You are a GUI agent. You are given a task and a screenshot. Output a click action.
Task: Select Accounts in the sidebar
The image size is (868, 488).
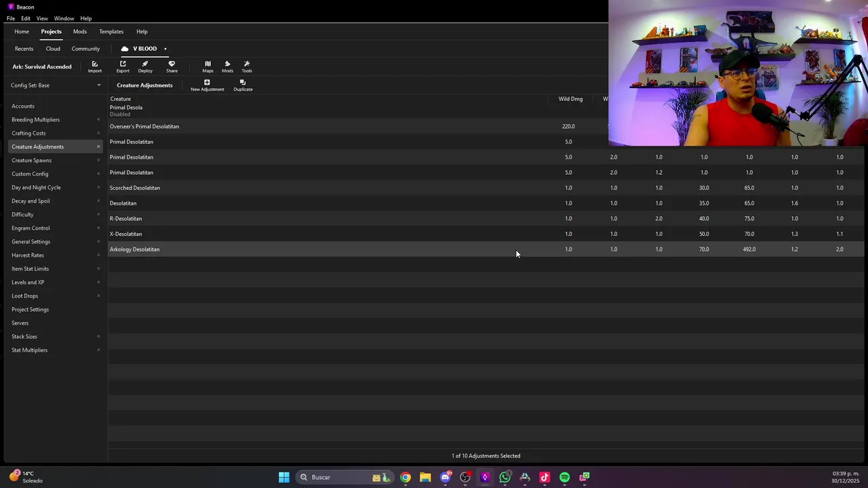point(56,106)
